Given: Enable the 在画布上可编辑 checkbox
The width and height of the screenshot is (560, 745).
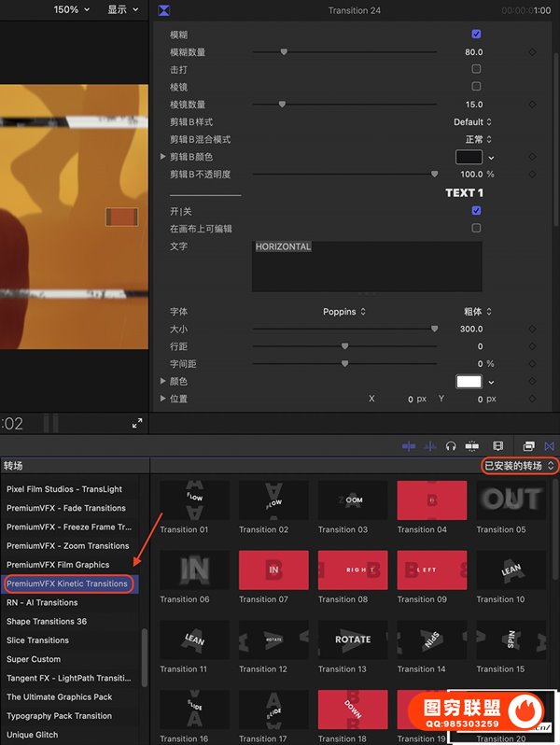Looking at the screenshot, I should tap(476, 228).
